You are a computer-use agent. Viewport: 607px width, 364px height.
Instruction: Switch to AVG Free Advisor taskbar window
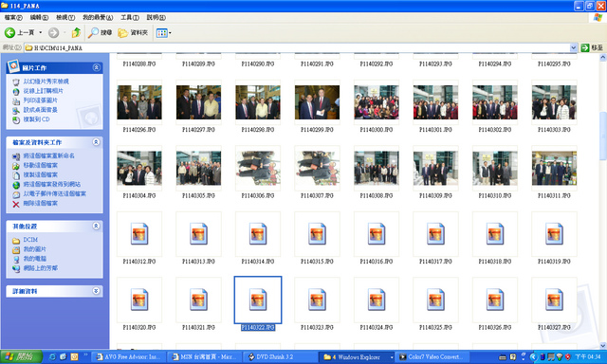tap(129, 357)
